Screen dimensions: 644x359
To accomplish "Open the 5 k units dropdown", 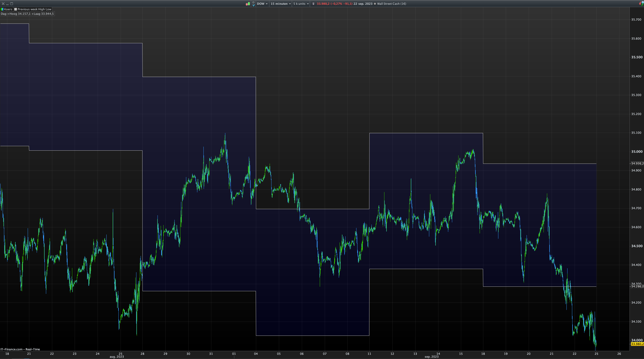I will [x=301, y=4].
